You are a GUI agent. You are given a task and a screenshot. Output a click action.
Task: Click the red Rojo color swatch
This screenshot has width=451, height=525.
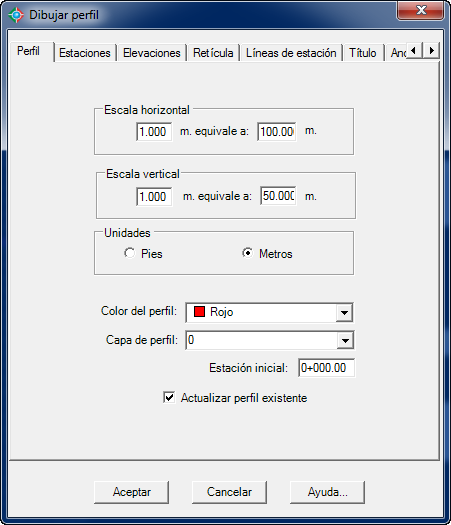199,312
